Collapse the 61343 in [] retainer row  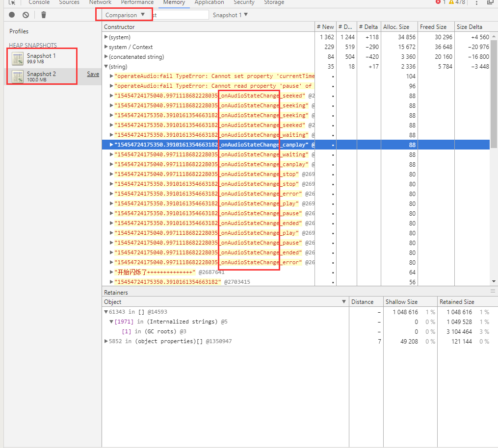point(106,312)
